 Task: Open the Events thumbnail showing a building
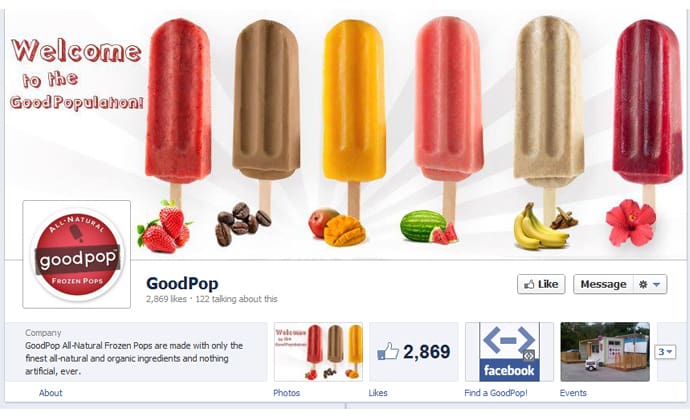pyautogui.click(x=605, y=352)
